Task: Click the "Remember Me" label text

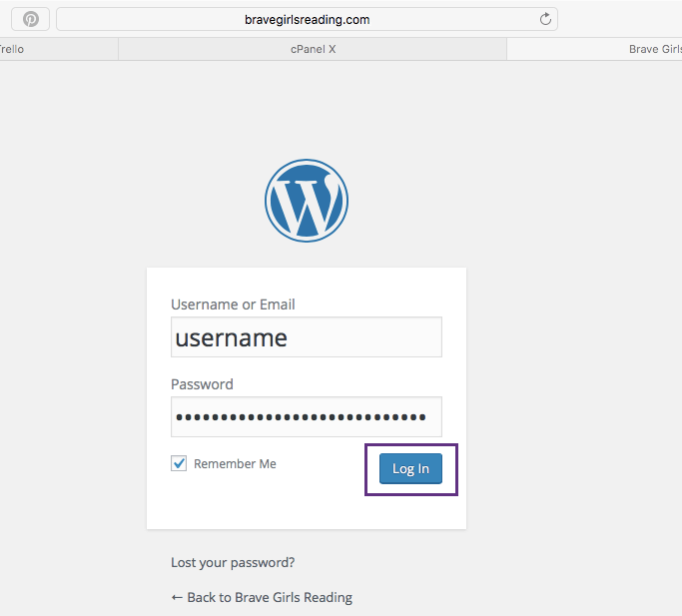Action: pyautogui.click(x=235, y=463)
